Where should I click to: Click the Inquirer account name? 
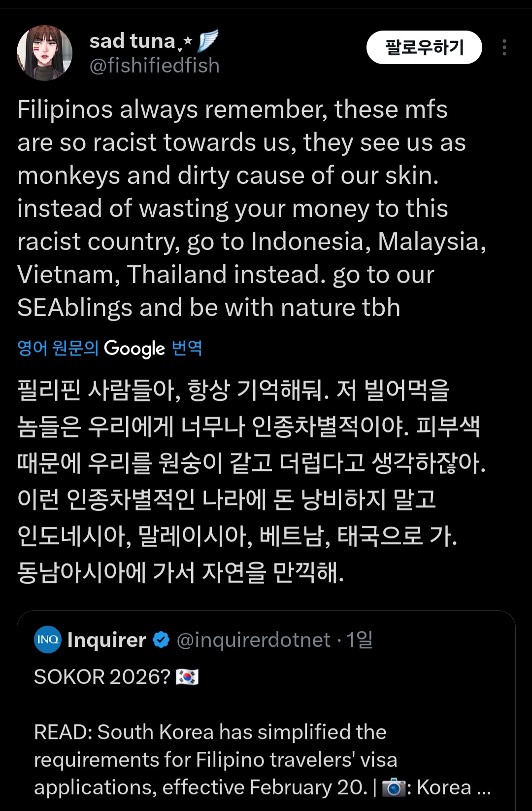click(x=106, y=640)
